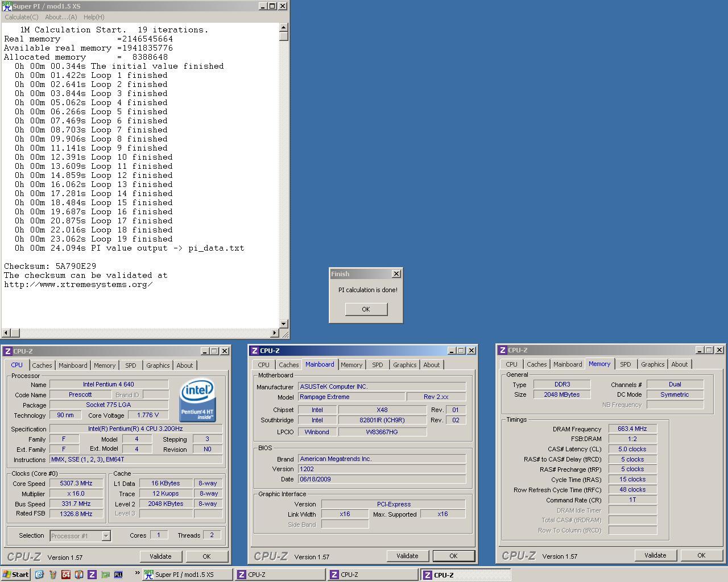Click the ASUSTeK Computer INC. manufacturer field
Screen dimensions: 728x582
tap(382, 386)
